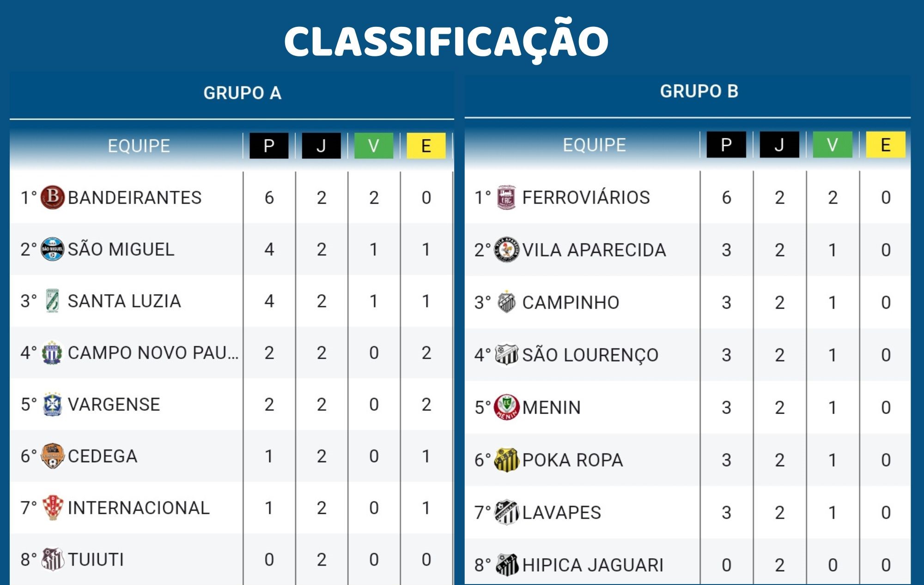924x585 pixels.
Task: Click the Poka Ropa team crest
Action: (506, 460)
